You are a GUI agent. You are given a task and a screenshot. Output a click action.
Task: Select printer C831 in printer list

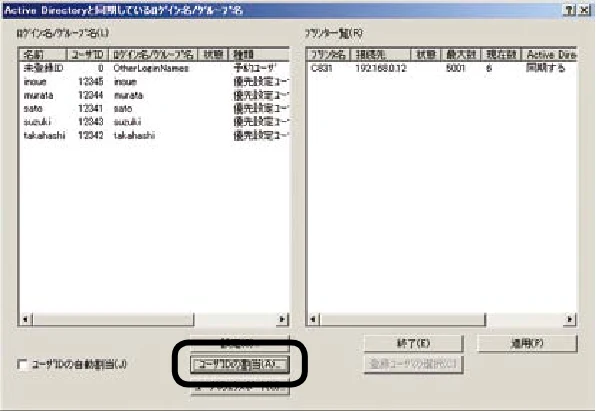click(x=322, y=68)
